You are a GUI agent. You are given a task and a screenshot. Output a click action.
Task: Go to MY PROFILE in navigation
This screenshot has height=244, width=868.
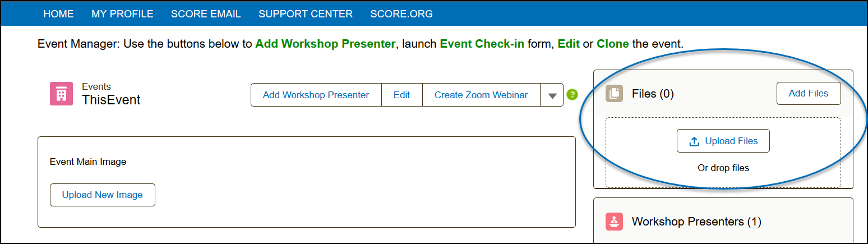122,14
